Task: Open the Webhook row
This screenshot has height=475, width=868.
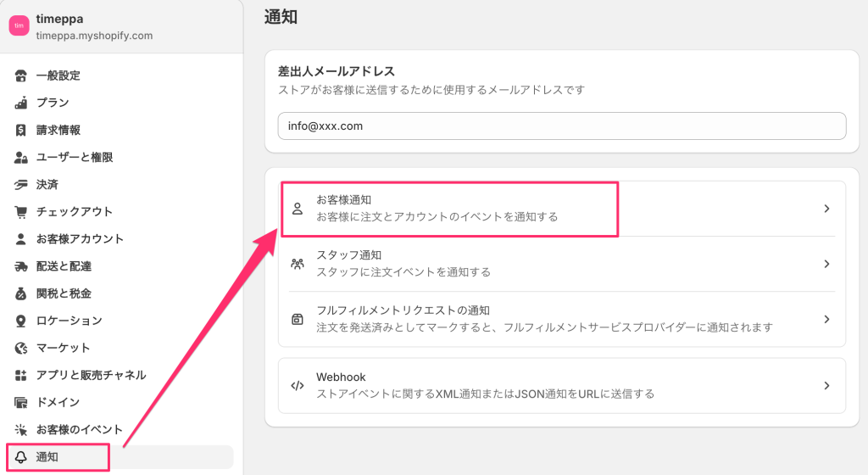Action: tap(562, 386)
